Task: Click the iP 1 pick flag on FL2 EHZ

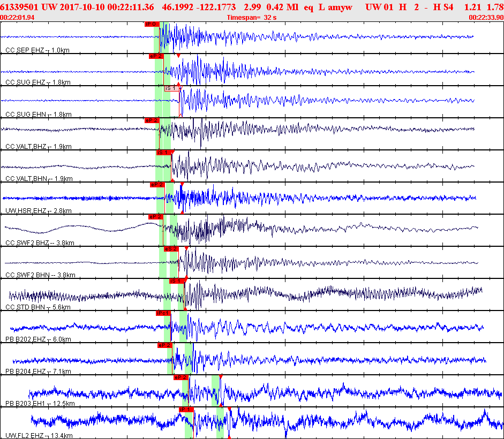Action: click(x=186, y=410)
